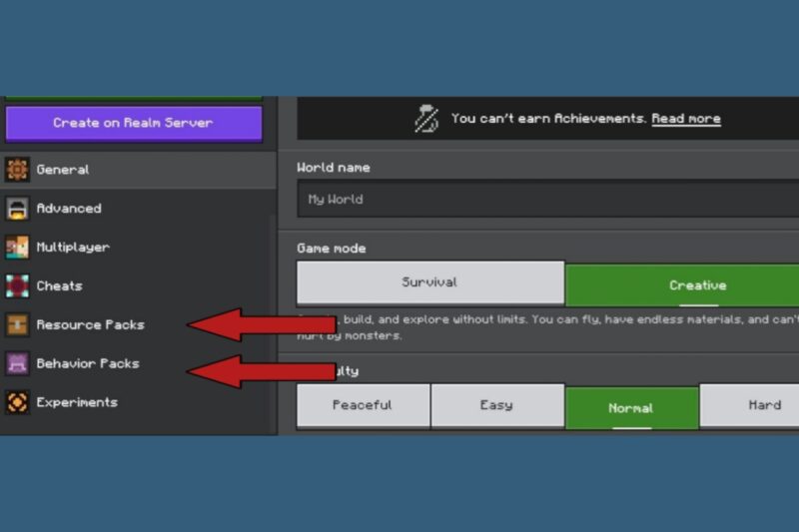This screenshot has width=799, height=532.
Task: Click the General gear icon
Action: 17,170
